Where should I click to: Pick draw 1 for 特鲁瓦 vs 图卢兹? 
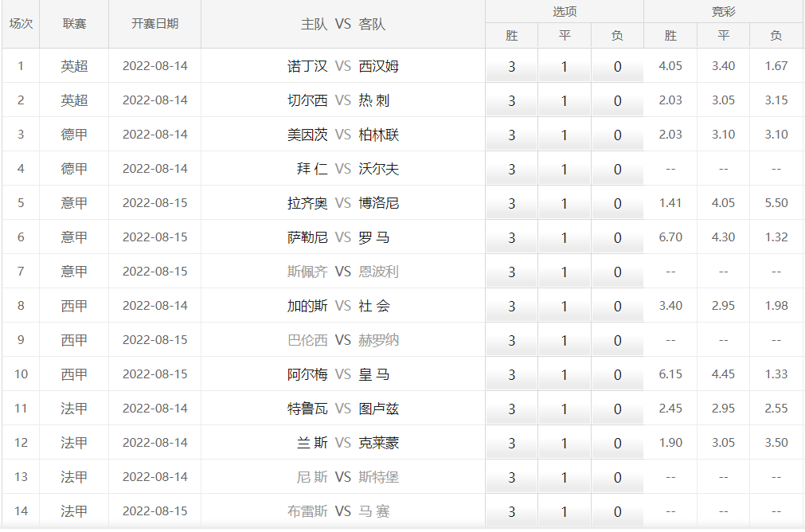pyautogui.click(x=565, y=409)
